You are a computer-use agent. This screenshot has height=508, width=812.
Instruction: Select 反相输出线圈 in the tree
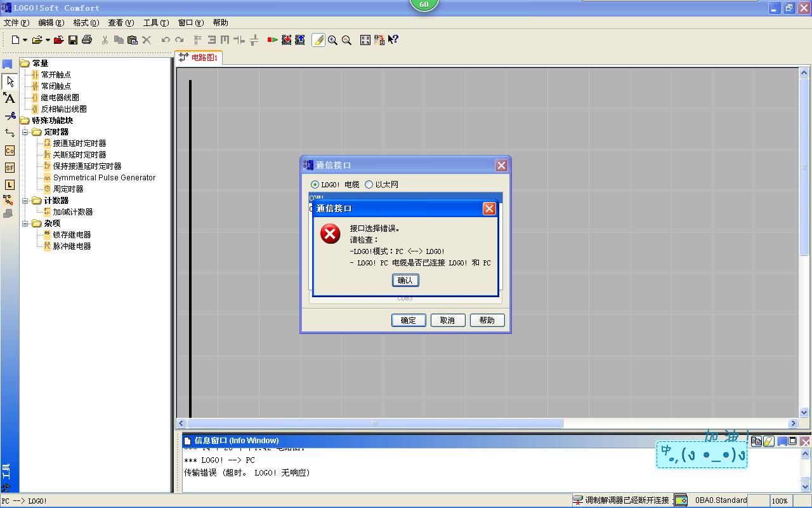click(x=63, y=109)
